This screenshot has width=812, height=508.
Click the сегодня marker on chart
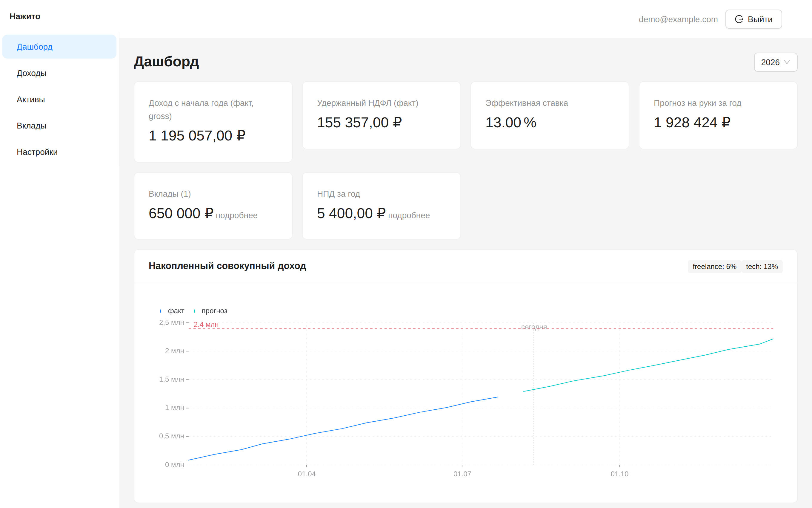(534, 327)
